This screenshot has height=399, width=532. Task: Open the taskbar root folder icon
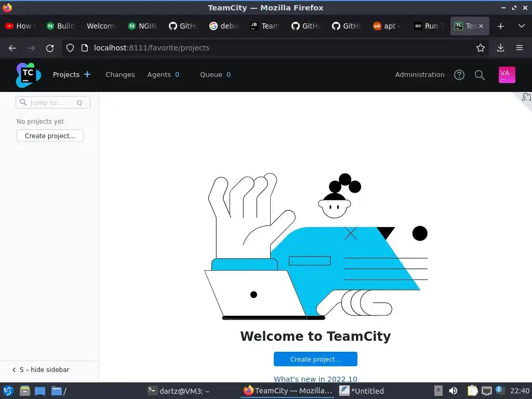coord(59,391)
